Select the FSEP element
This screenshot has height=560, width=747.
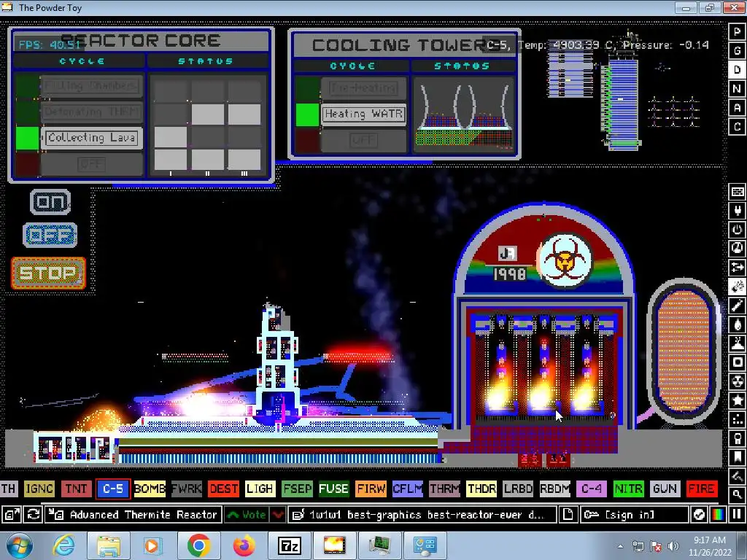[x=298, y=489]
